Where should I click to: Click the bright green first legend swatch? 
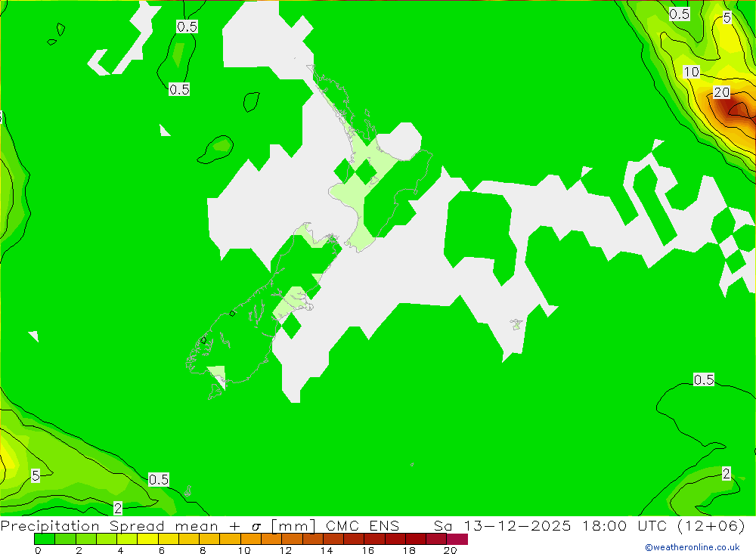tap(45, 539)
